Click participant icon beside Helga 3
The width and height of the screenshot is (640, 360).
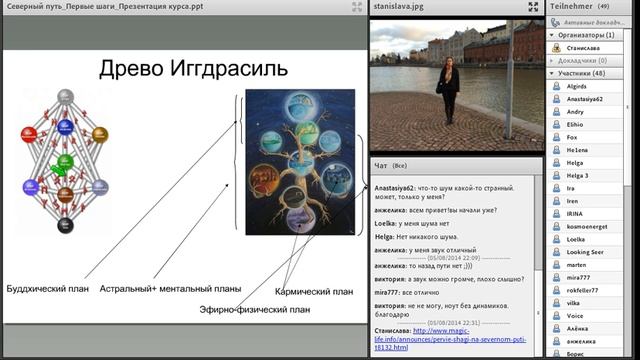(x=556, y=176)
